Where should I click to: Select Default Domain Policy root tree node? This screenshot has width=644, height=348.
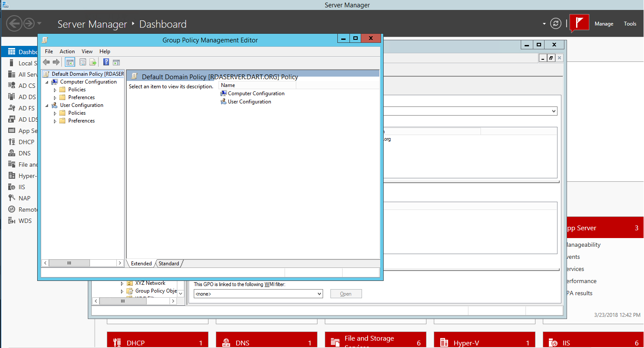[83, 74]
